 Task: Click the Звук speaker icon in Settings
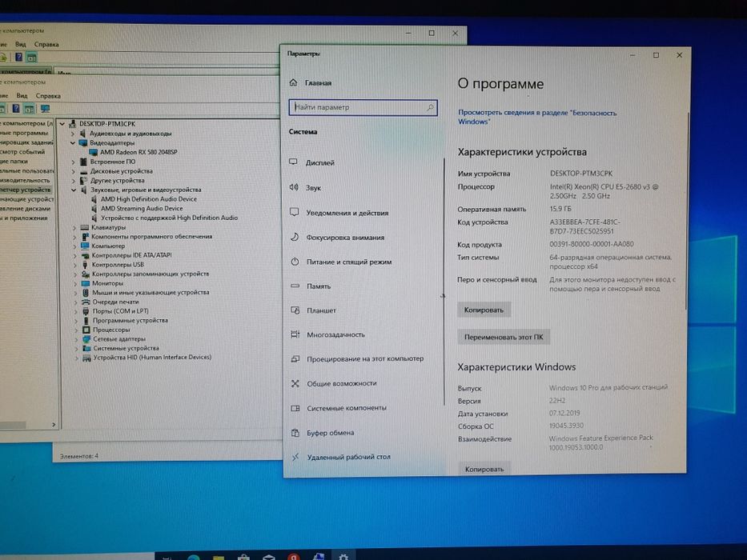pos(294,187)
